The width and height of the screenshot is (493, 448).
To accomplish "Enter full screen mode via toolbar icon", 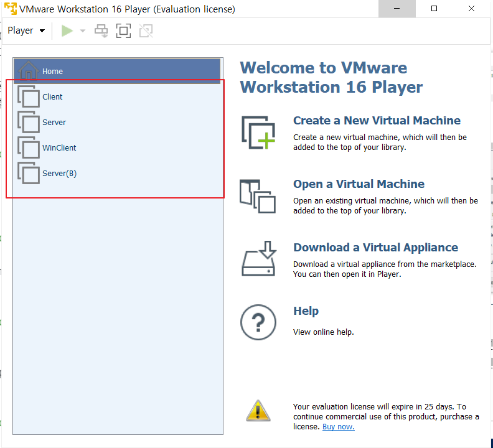I will click(x=124, y=31).
